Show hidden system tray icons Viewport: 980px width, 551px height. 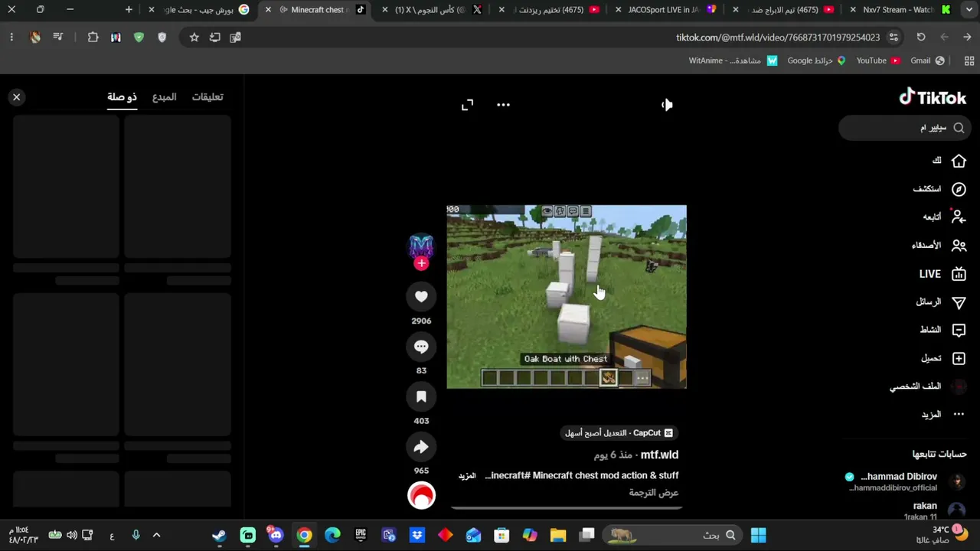click(x=157, y=535)
